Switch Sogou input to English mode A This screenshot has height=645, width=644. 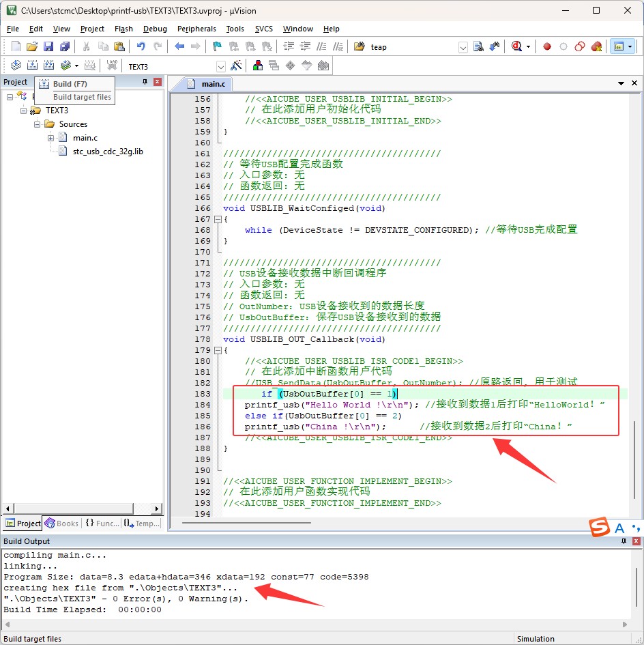[x=619, y=528]
